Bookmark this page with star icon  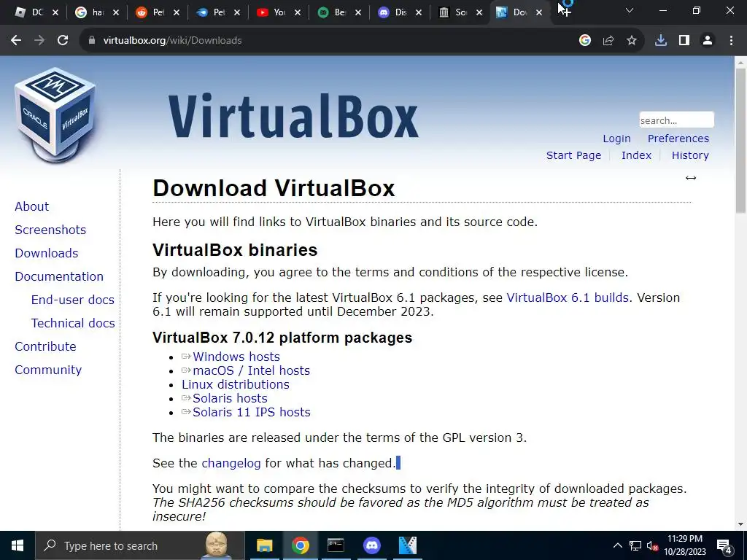click(632, 41)
